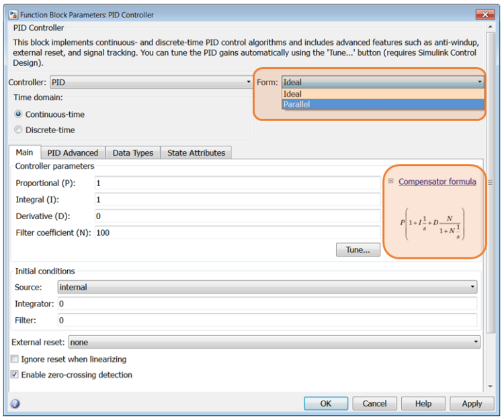The width and height of the screenshot is (504, 420).
Task: Uncheck Enable zero-crossing detection
Action: tap(15, 374)
